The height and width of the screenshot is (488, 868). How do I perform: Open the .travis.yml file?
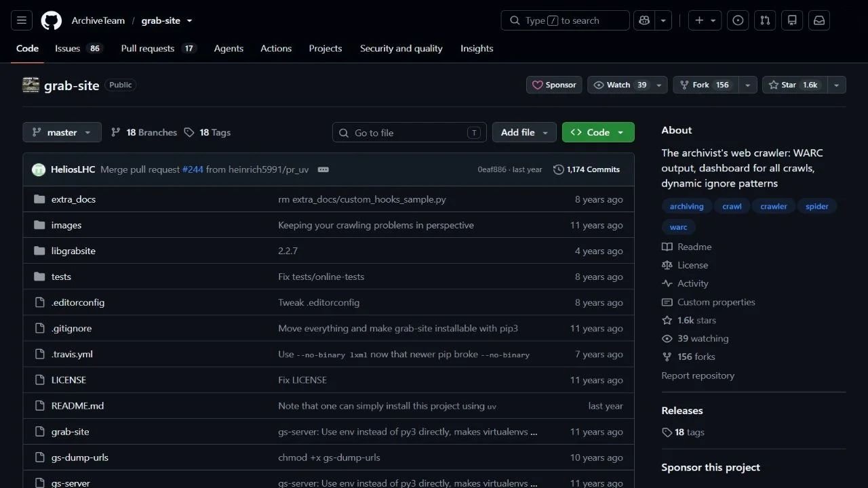click(72, 354)
